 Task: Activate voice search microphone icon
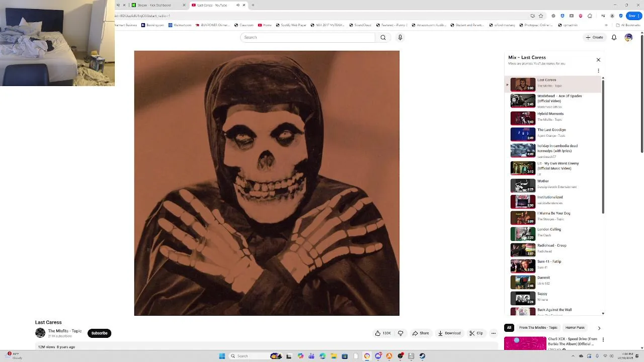[400, 37]
